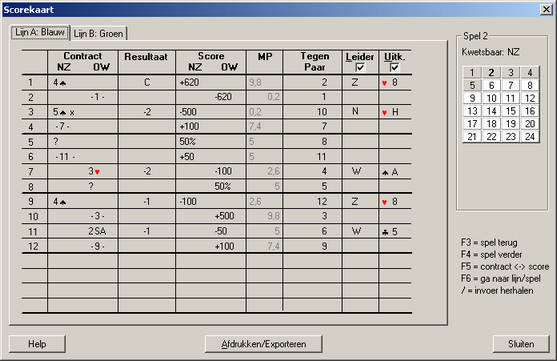Click the +100 score in row 4
This screenshot has width=557, height=361.
coord(189,126)
